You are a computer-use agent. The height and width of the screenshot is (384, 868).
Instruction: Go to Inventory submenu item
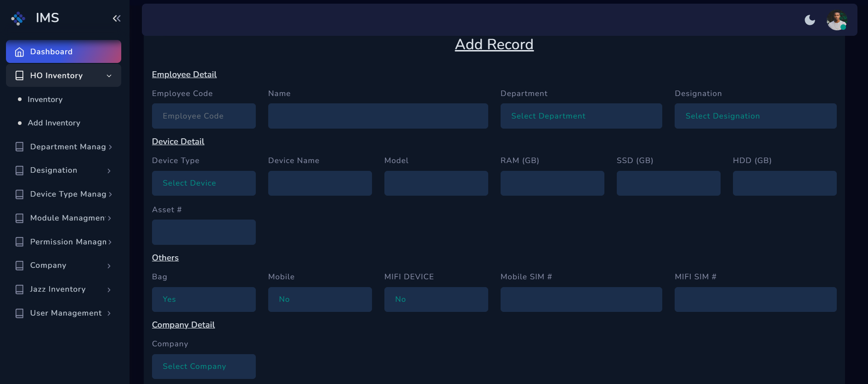tap(45, 100)
